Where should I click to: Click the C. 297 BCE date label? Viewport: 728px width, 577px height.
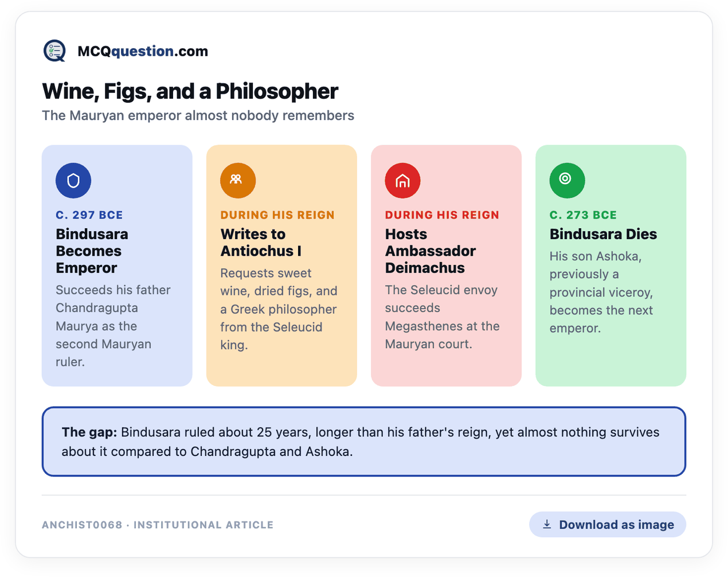coord(89,215)
